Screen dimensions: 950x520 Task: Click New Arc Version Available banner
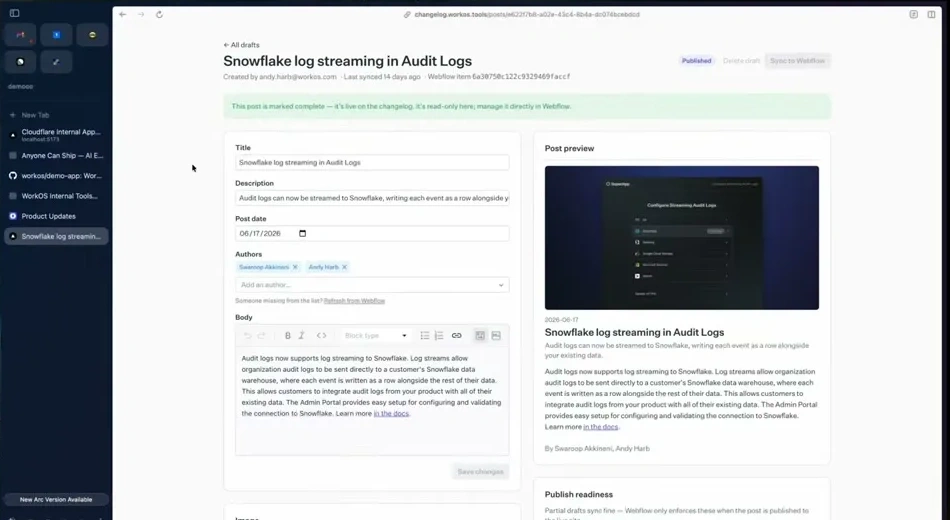(56, 499)
